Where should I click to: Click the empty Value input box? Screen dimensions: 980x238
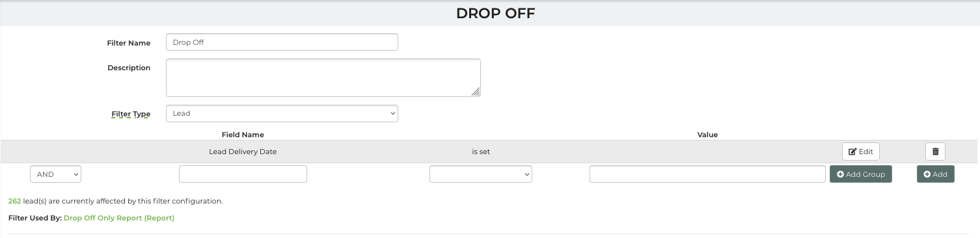tap(707, 174)
